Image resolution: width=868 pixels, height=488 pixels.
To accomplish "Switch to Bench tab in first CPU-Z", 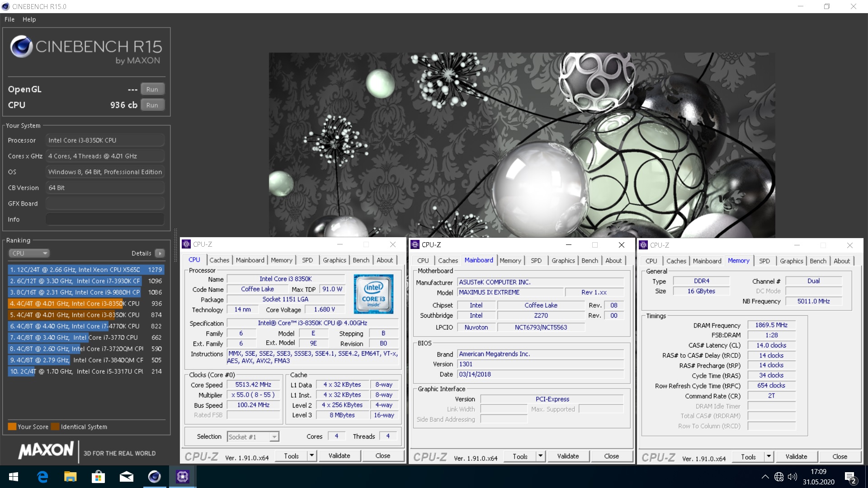I will point(361,260).
